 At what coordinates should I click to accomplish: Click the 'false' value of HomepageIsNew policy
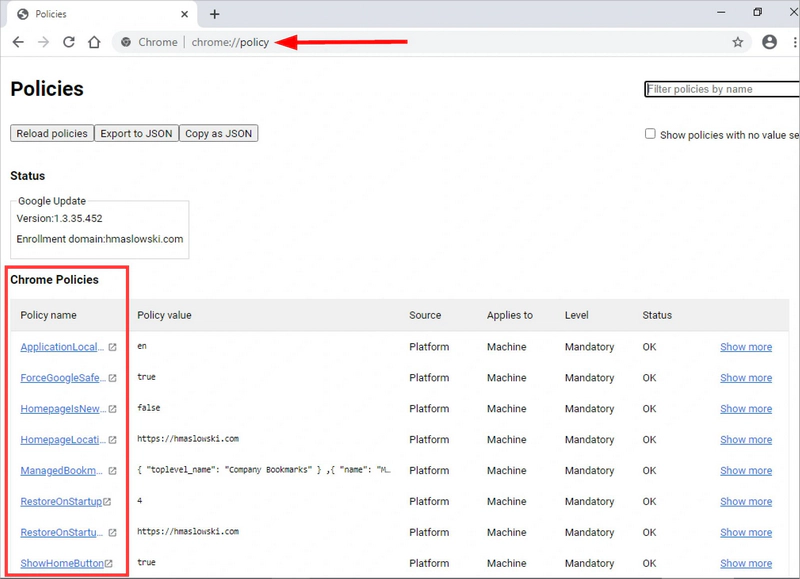pos(148,408)
